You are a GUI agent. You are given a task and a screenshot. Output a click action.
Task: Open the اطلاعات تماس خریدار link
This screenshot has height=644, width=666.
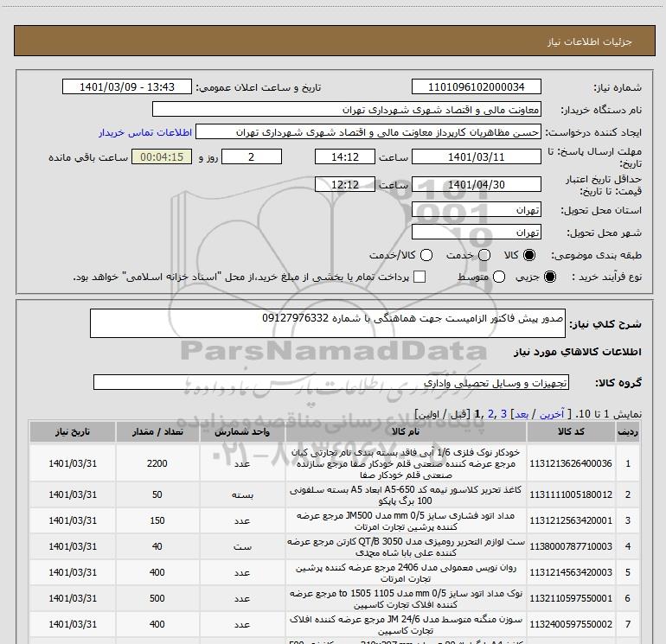[145, 132]
